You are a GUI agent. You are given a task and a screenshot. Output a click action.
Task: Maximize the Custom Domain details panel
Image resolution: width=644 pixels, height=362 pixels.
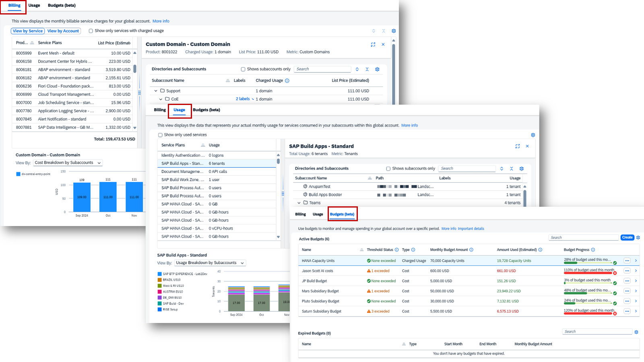pos(373,45)
